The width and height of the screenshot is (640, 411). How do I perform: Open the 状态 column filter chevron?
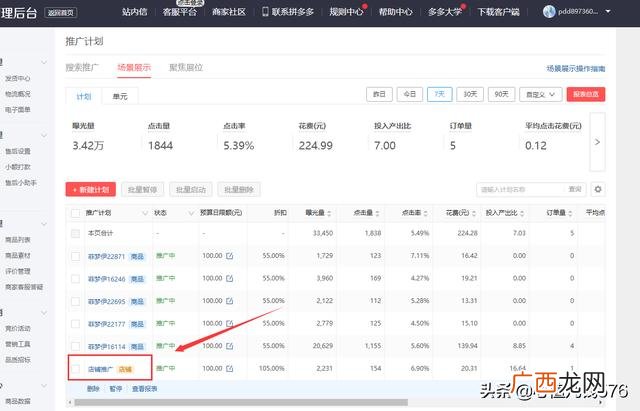191,213
